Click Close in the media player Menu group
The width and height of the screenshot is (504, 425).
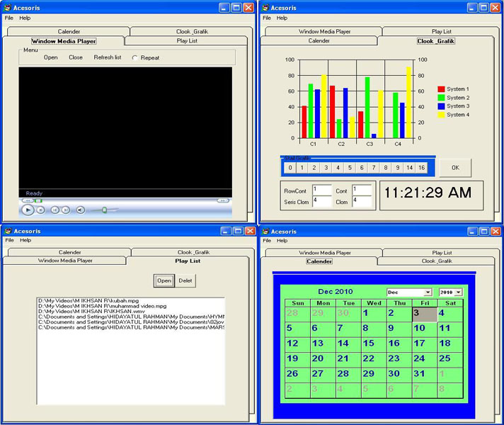tap(76, 57)
